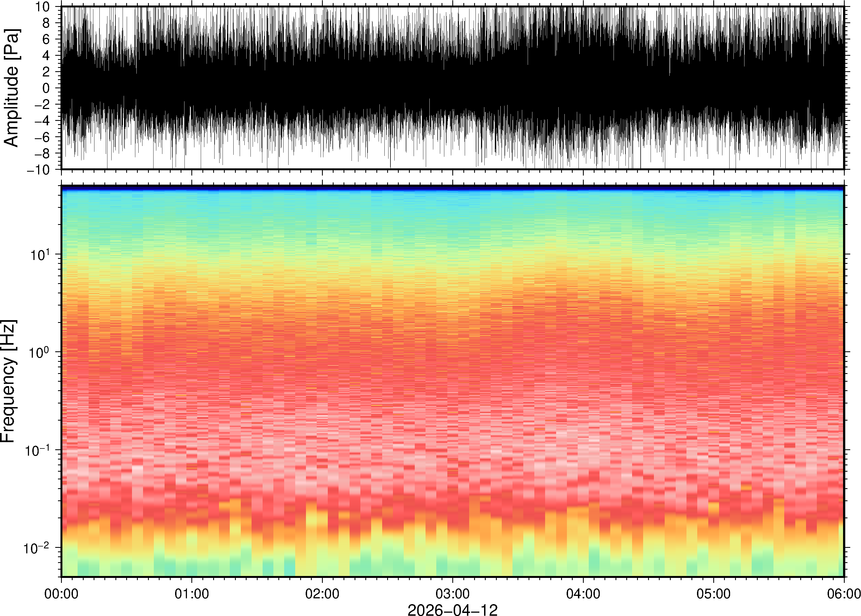This screenshot has width=861, height=616.
Task: Click the 03:00 time axis label
Action: tap(452, 594)
